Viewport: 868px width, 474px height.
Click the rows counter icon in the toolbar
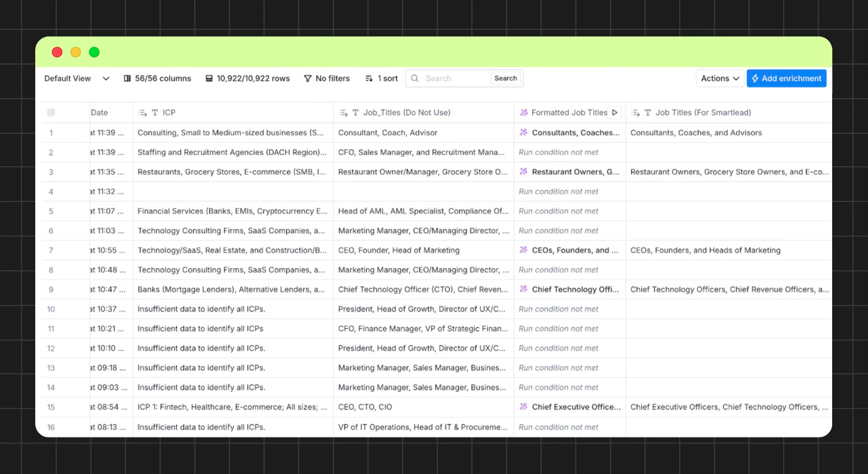click(209, 78)
